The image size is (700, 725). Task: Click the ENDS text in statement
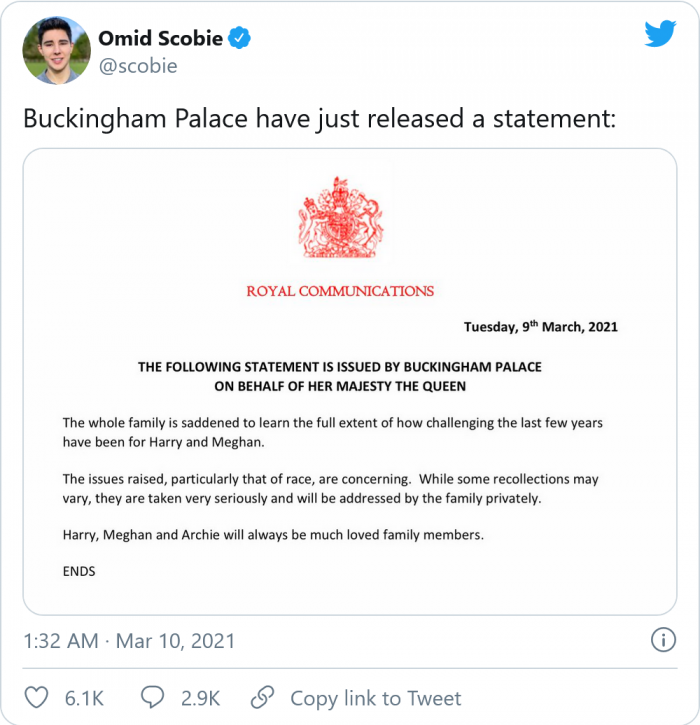coord(78,571)
